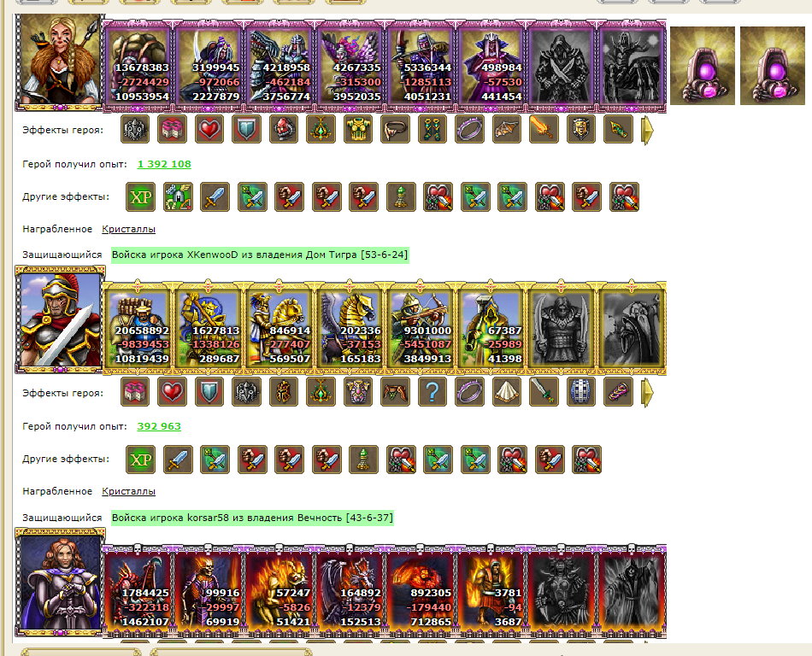
Task: Click the question mark hero effect icon
Action: point(432,391)
